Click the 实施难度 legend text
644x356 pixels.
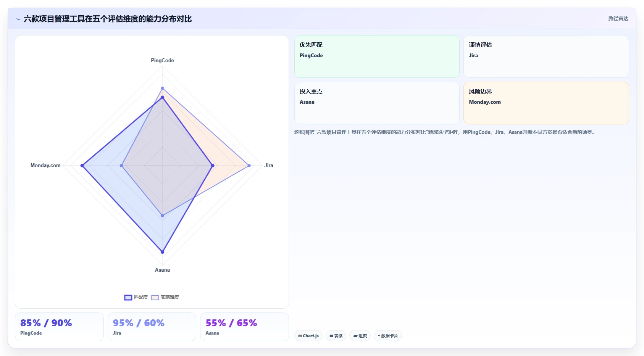[x=169, y=297]
